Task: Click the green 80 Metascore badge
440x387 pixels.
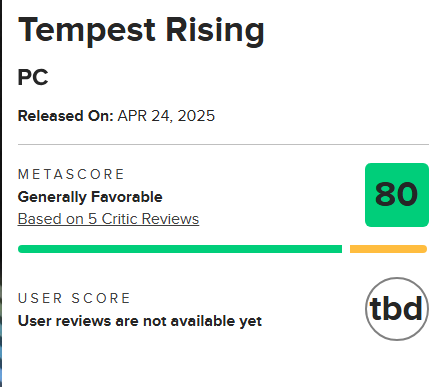Action: [x=397, y=195]
